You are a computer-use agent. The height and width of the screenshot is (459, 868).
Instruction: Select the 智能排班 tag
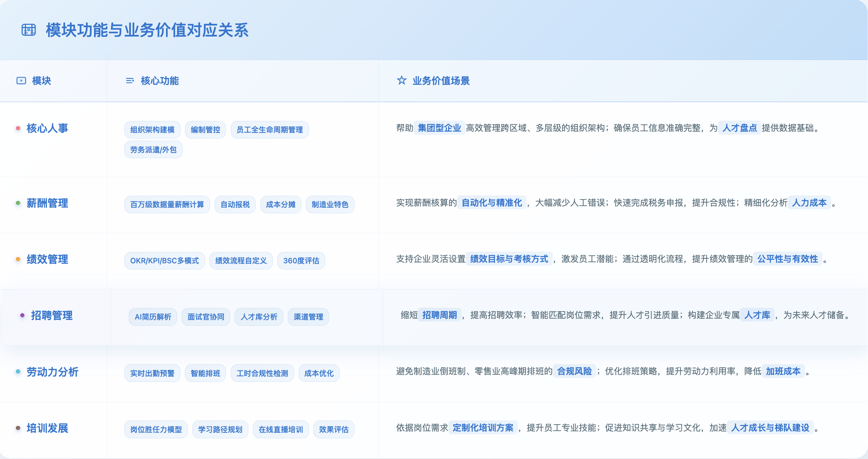[x=205, y=373]
